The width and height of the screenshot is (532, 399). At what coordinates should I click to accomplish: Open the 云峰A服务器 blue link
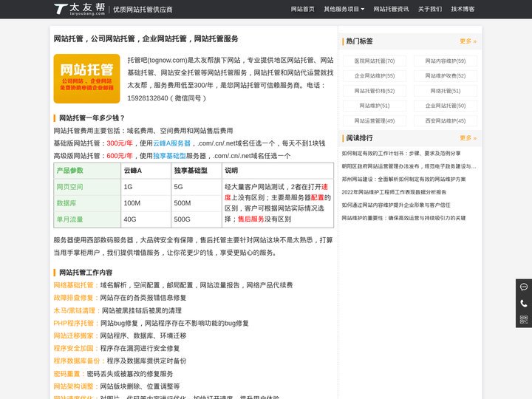click(x=171, y=143)
